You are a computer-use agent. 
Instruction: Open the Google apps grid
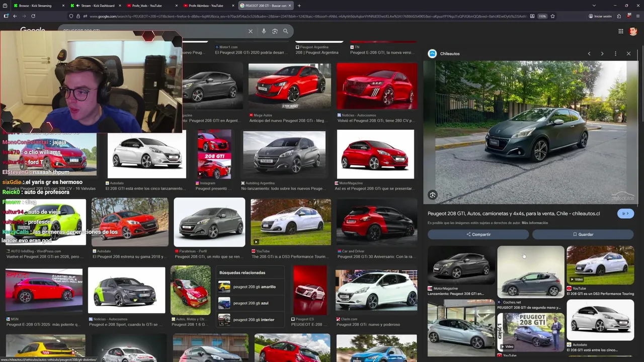[621, 31]
